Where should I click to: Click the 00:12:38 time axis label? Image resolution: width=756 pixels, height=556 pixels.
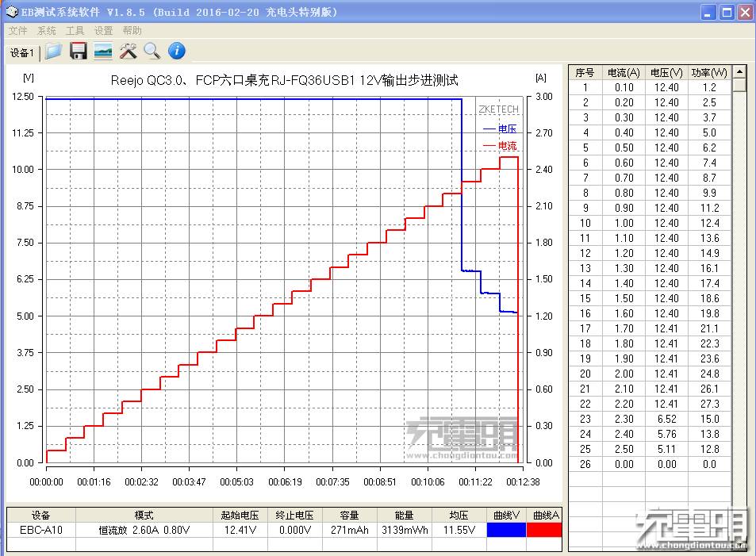(523, 481)
